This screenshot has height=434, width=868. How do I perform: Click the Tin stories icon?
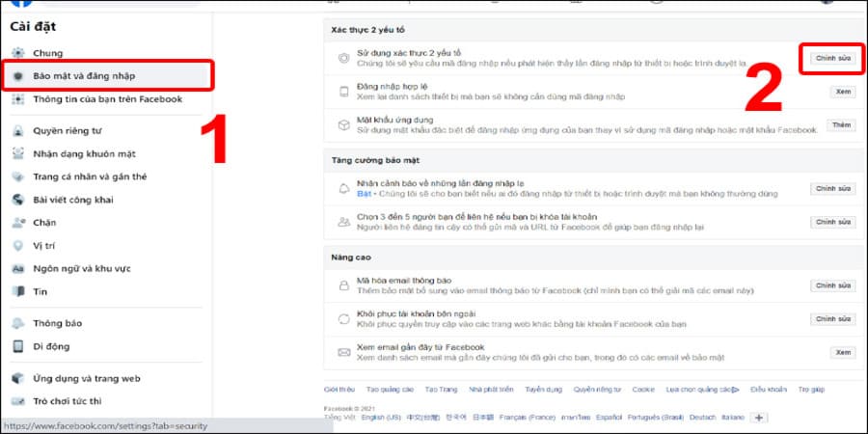18,291
